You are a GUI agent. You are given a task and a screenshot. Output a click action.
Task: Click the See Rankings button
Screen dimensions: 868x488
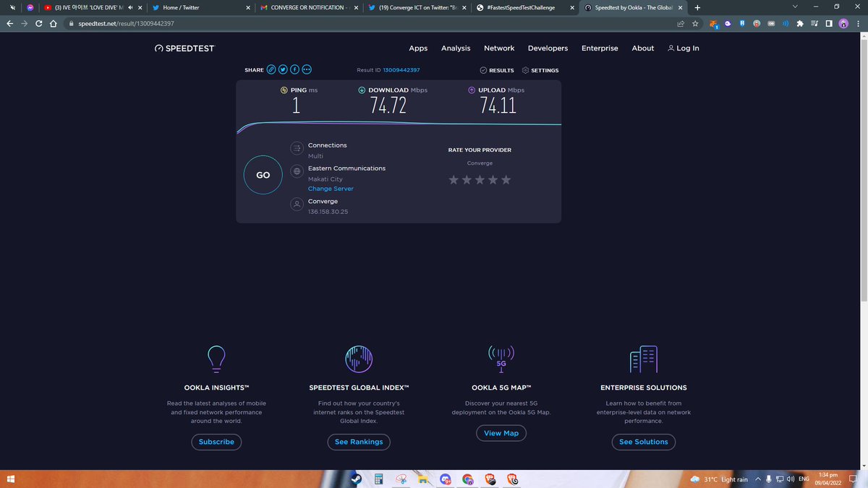pos(359,442)
